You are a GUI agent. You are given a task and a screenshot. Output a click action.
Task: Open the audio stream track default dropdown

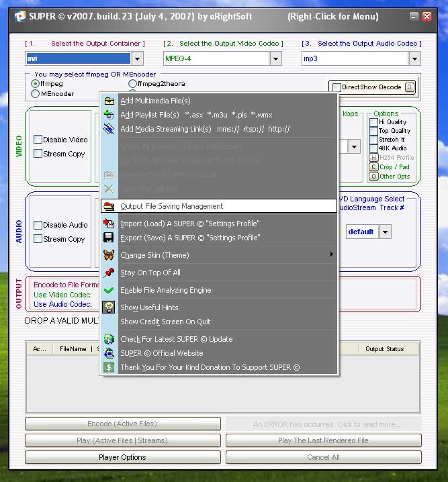[386, 232]
